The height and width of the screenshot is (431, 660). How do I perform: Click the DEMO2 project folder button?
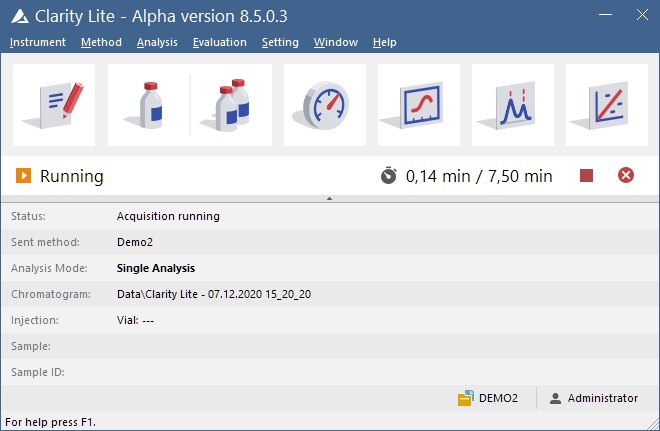(x=488, y=398)
